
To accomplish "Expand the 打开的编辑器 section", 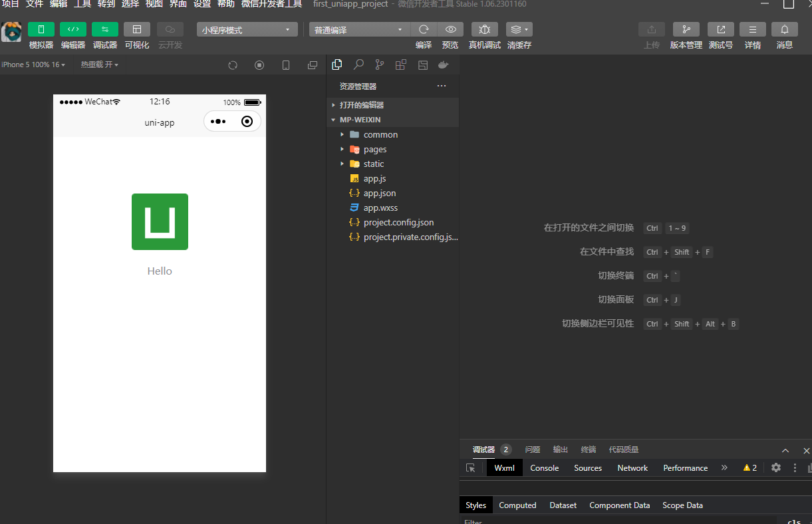I will [392, 105].
